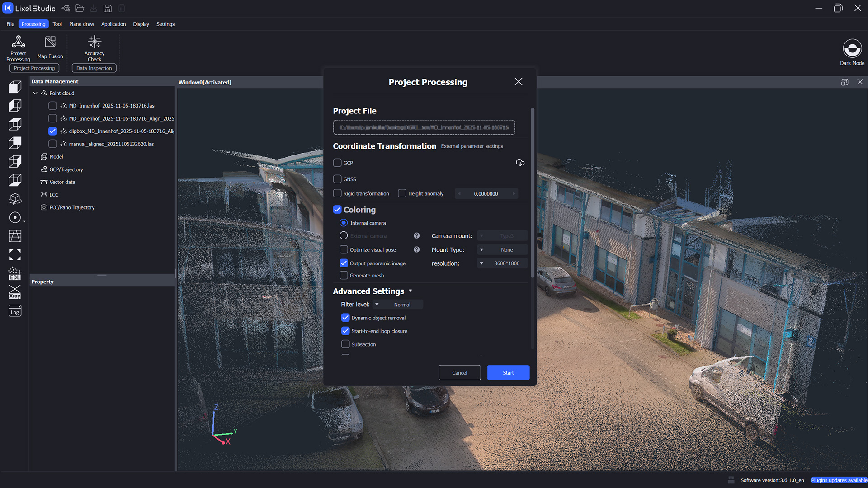Click the Start button
868x488 pixels.
[508, 373]
